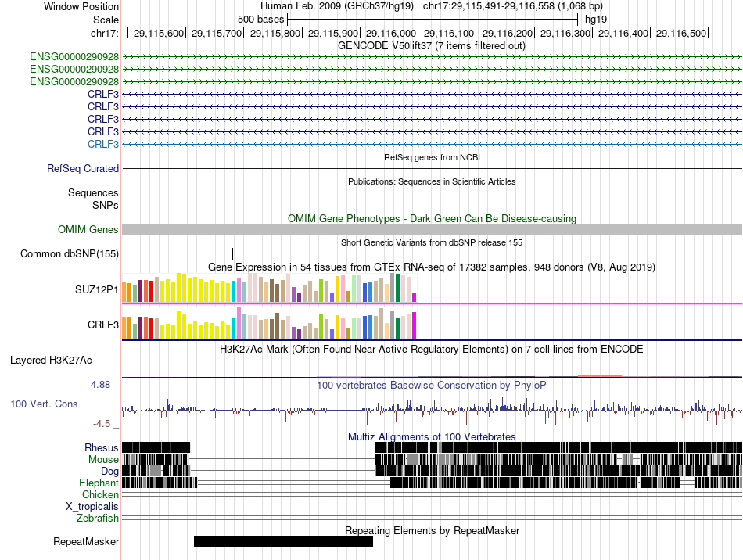
Task: Click the Rhesus species label
Action: pos(102,447)
